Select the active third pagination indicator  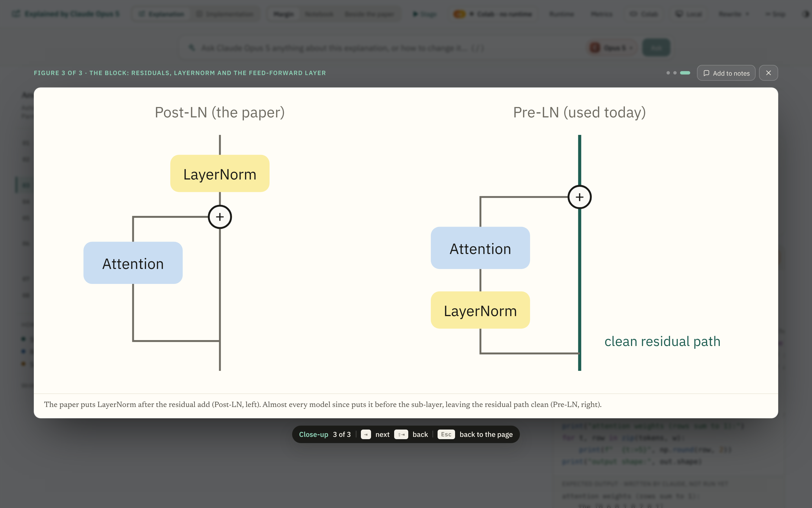pyautogui.click(x=685, y=73)
